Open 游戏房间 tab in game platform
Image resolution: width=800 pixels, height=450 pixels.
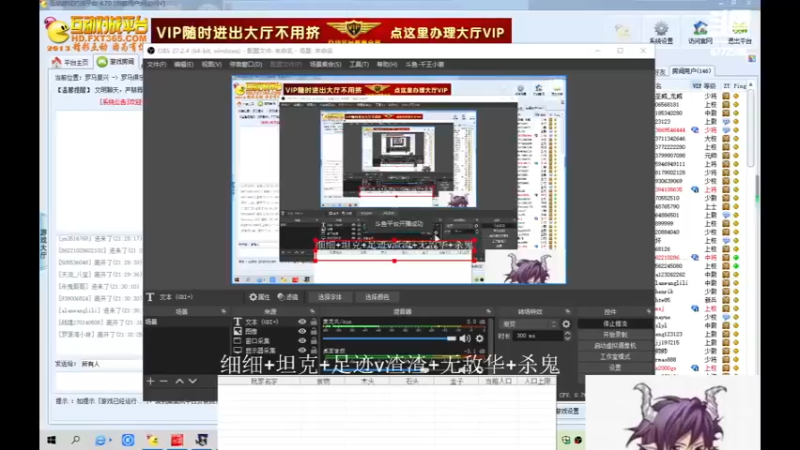(x=116, y=62)
